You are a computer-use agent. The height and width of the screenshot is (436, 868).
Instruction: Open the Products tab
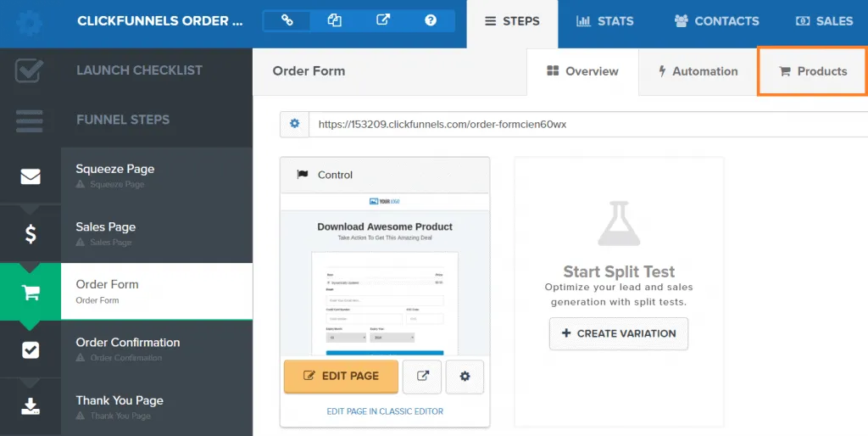point(812,71)
